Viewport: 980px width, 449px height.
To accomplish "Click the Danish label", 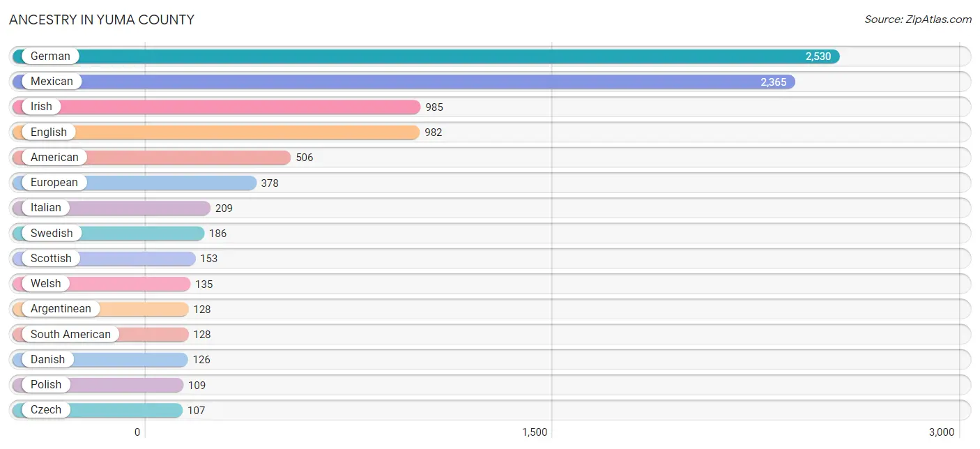I will point(47,360).
